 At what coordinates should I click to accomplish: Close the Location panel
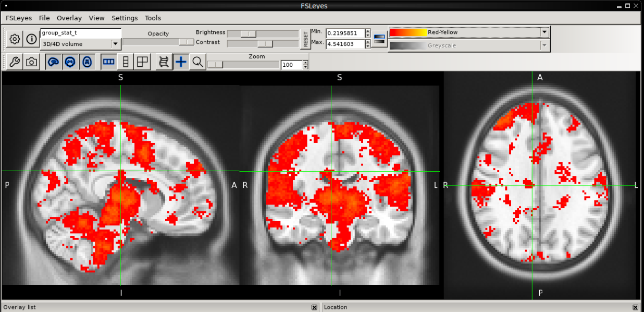point(635,307)
